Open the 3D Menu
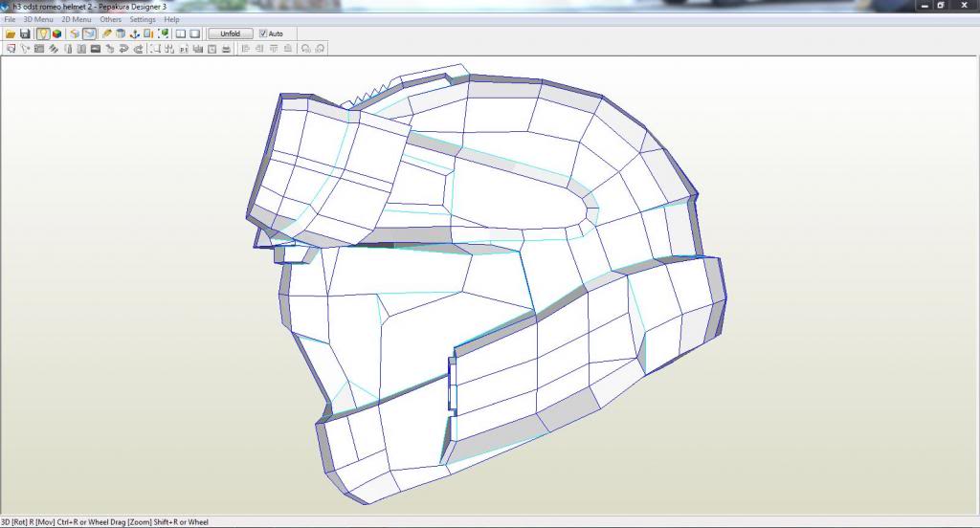The width and height of the screenshot is (980, 528). (x=38, y=19)
